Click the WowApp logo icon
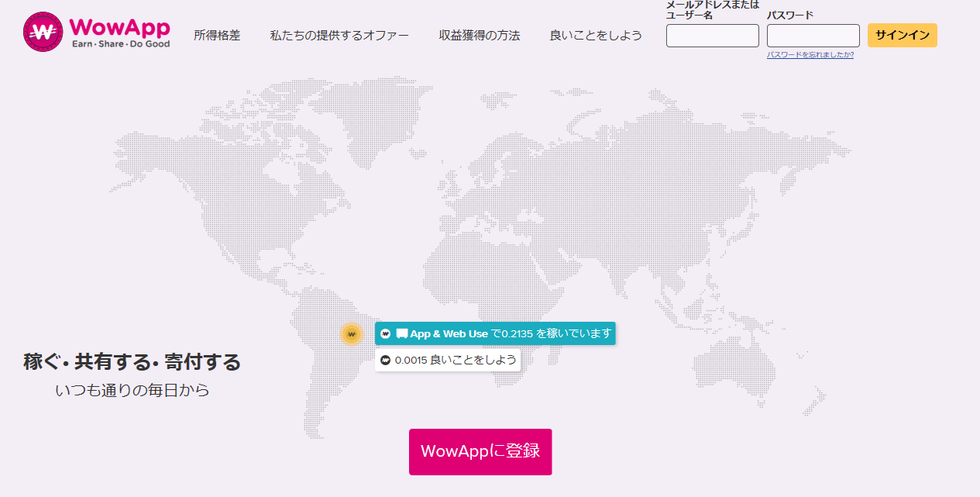 [x=43, y=32]
